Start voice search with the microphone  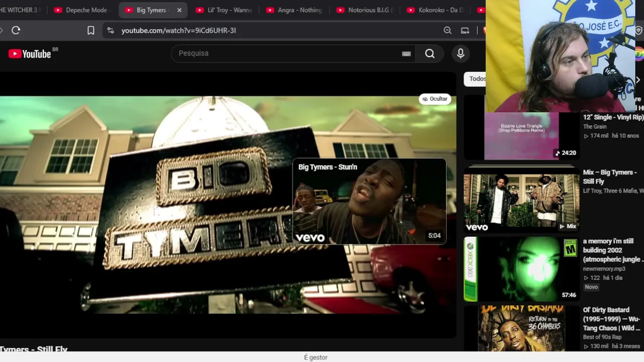460,54
